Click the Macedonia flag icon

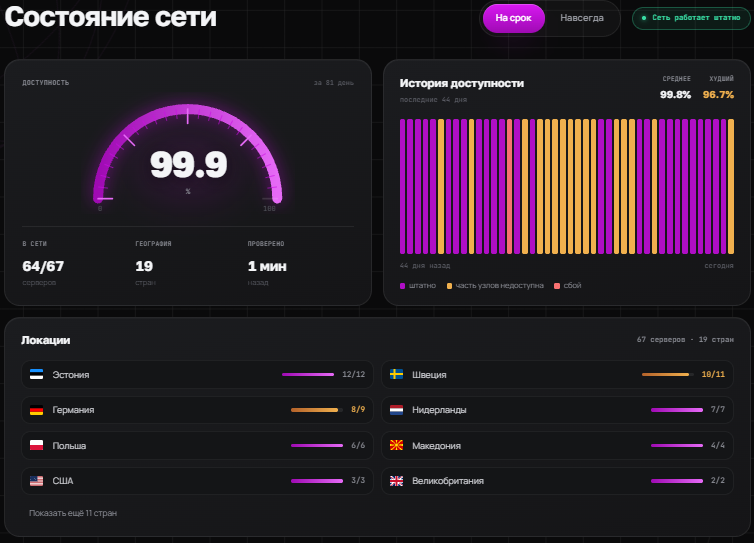tap(396, 445)
